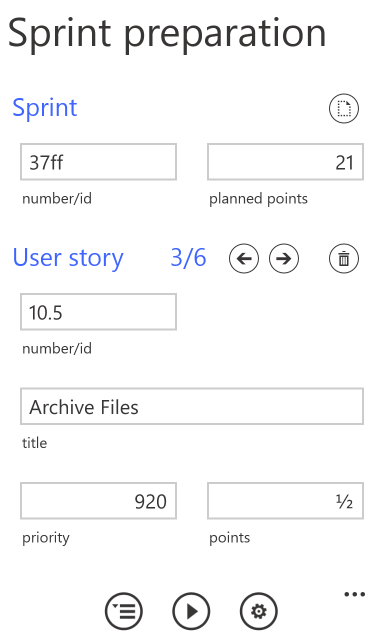Image resolution: width=384 pixels, height=640 pixels.
Task: Delete the current user story
Action: pos(344,258)
